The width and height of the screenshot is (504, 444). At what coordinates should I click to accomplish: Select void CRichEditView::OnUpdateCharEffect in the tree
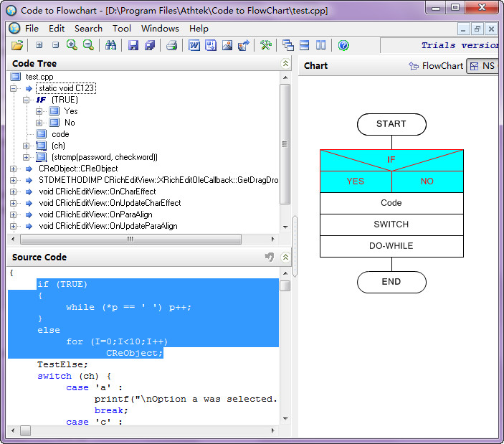point(110,203)
